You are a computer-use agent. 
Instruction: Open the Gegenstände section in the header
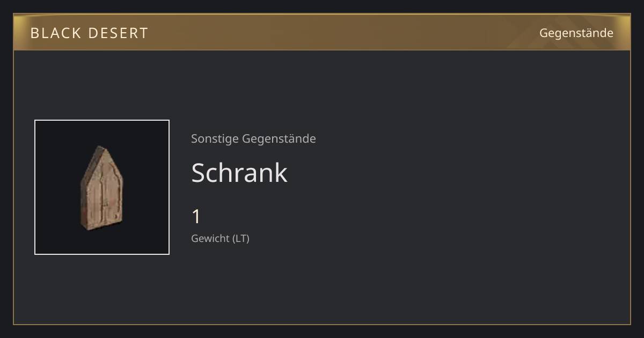click(x=576, y=33)
